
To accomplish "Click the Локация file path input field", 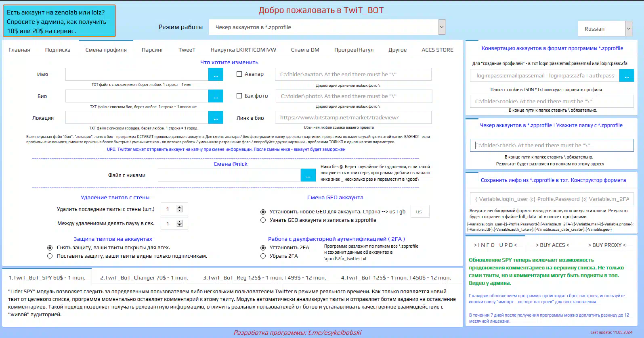I will pos(137,118).
